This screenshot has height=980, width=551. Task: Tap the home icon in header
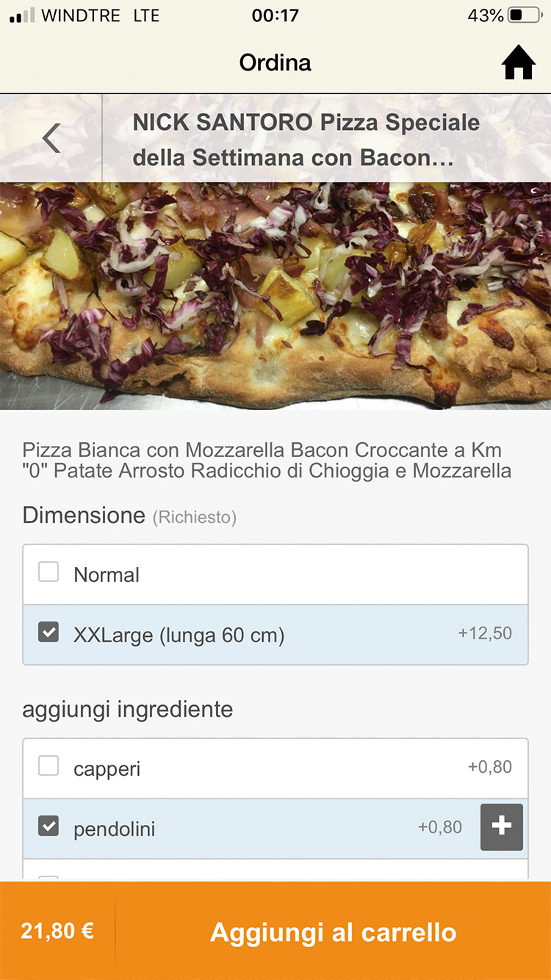click(518, 63)
